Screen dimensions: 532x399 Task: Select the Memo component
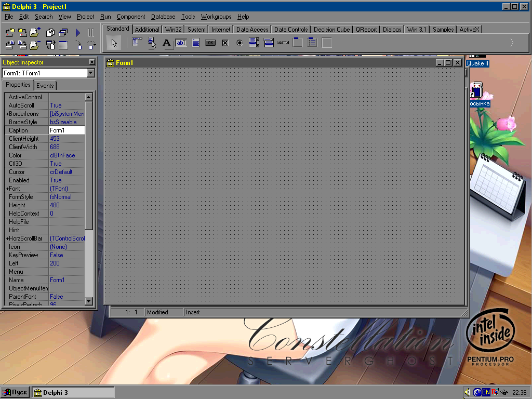[x=196, y=43]
